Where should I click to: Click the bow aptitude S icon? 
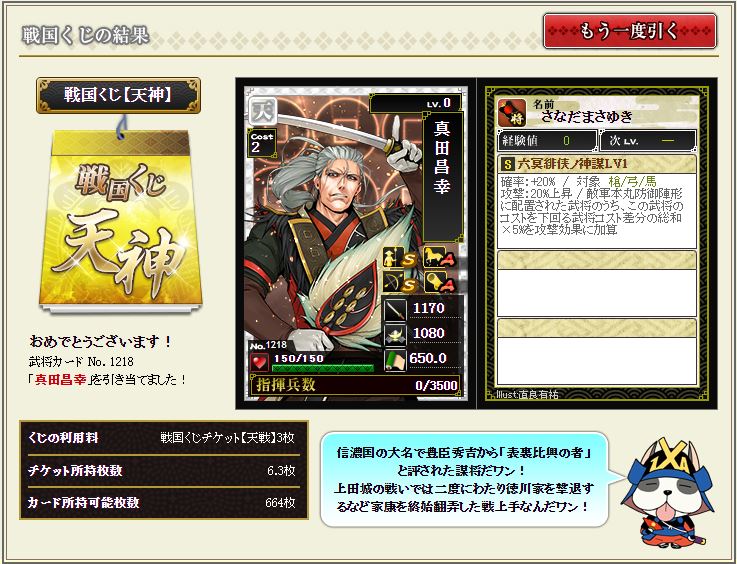(x=399, y=283)
